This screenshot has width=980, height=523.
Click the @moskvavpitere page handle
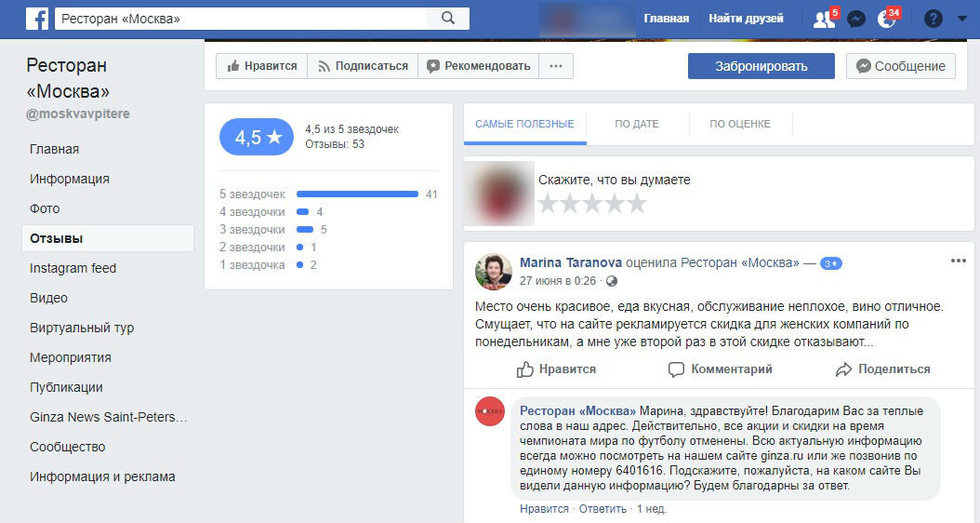[78, 114]
